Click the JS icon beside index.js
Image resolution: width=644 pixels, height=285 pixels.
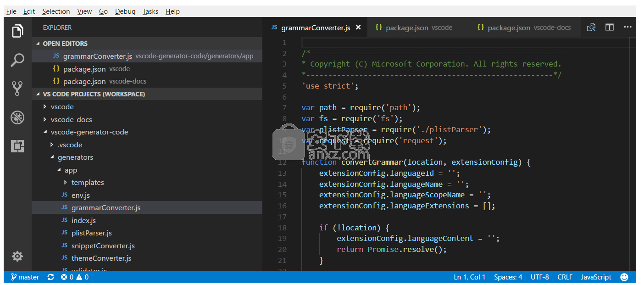pos(64,220)
